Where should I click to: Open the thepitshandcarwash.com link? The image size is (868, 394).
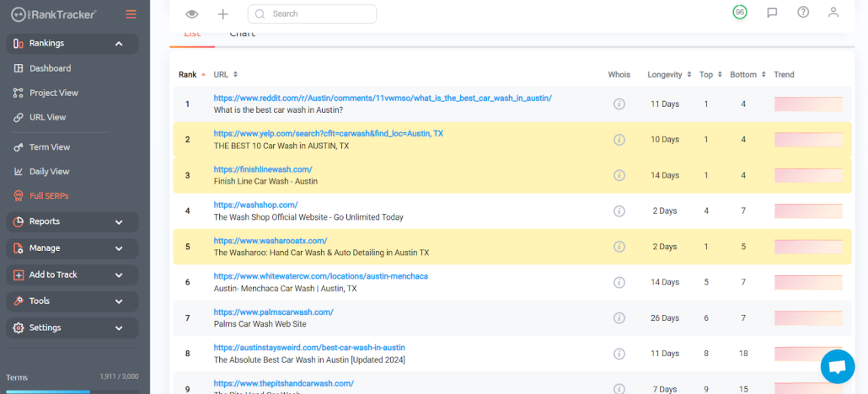point(283,384)
